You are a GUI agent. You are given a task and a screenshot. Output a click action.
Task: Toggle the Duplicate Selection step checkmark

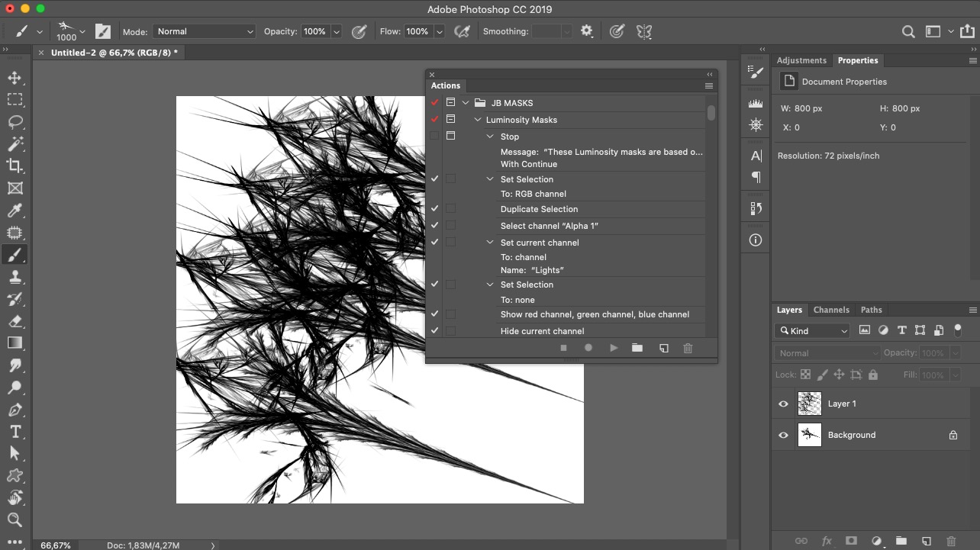coord(435,209)
